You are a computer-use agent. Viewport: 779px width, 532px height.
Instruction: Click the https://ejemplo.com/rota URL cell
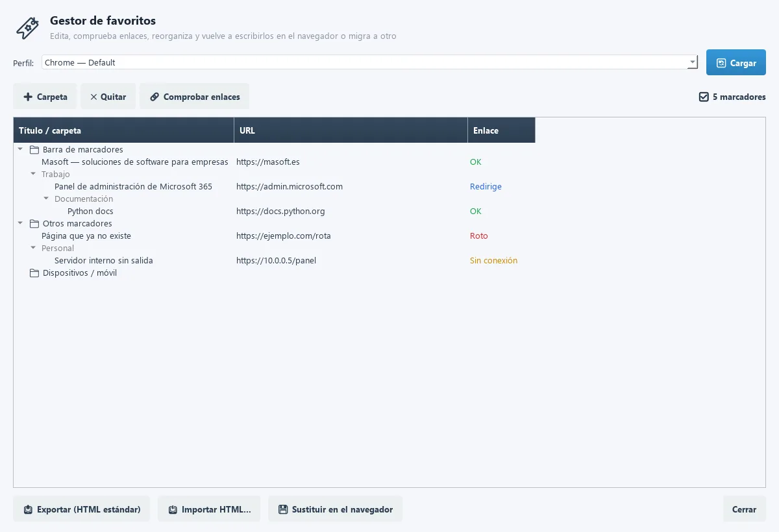(x=284, y=236)
